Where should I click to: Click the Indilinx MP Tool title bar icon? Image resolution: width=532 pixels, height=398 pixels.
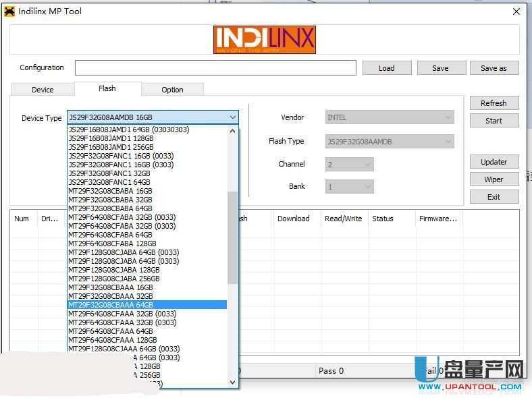tap(9, 11)
